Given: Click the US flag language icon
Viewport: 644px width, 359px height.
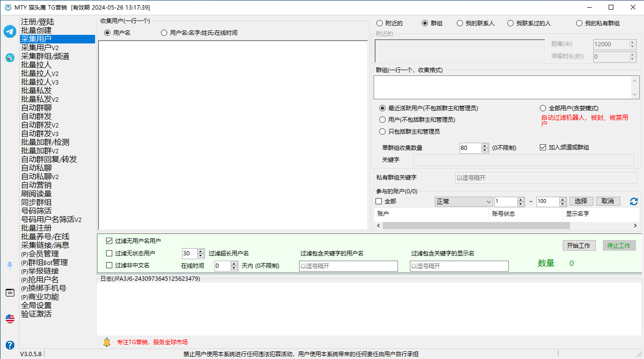Looking at the screenshot, I should pyautogui.click(x=10, y=318).
